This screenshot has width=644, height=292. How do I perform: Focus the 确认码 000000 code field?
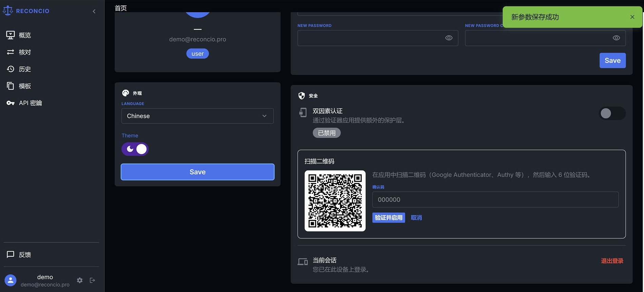coord(495,200)
